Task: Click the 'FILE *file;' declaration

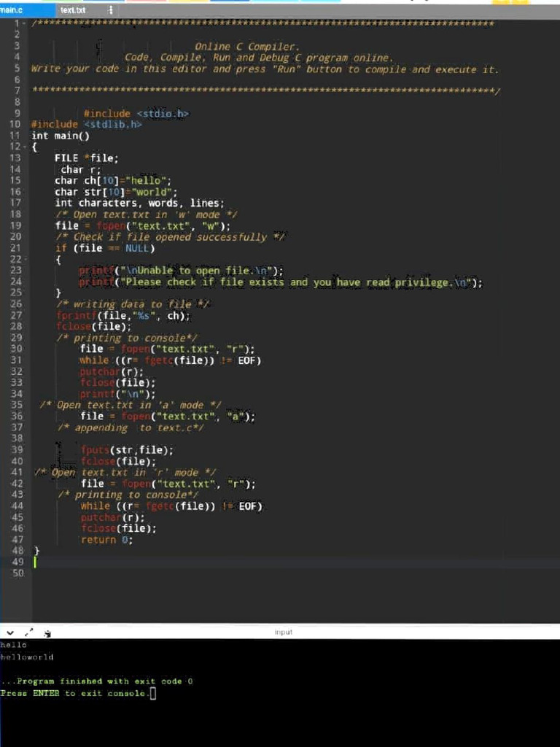Action: [x=86, y=158]
